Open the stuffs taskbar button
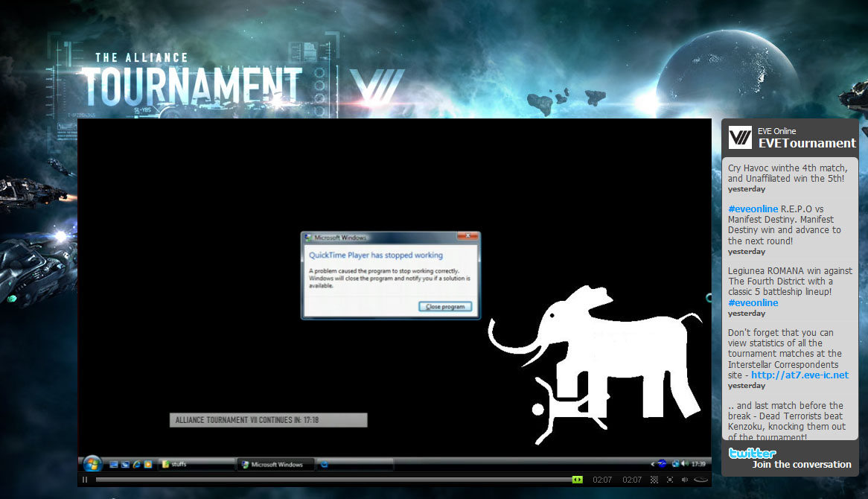 click(197, 464)
